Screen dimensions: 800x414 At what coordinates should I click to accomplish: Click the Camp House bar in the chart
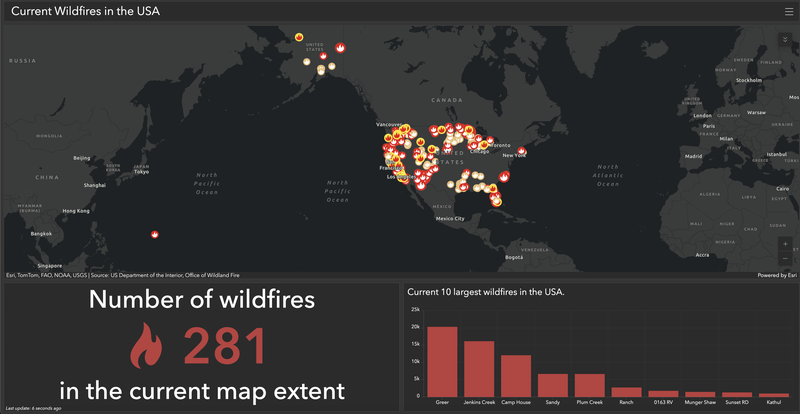516,376
